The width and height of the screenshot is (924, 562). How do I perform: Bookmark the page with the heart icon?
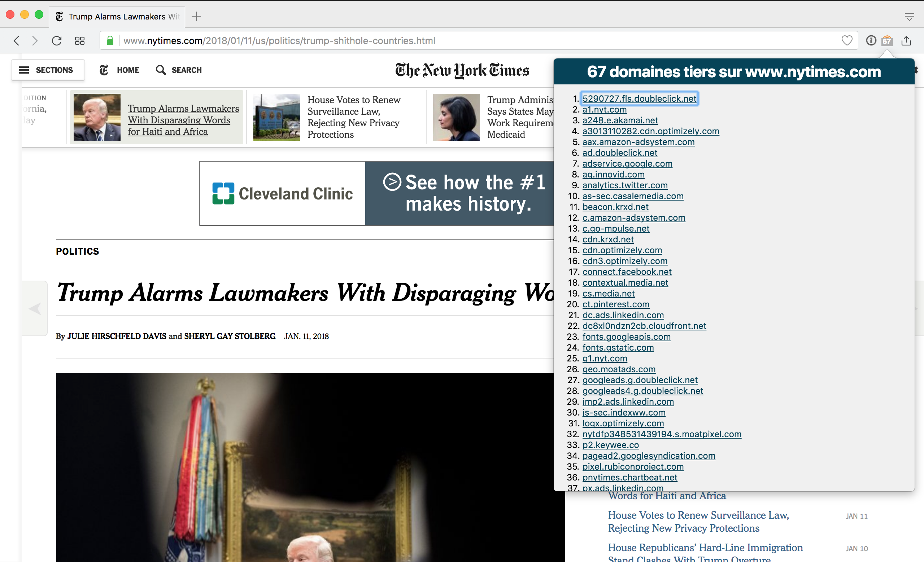pyautogui.click(x=847, y=40)
